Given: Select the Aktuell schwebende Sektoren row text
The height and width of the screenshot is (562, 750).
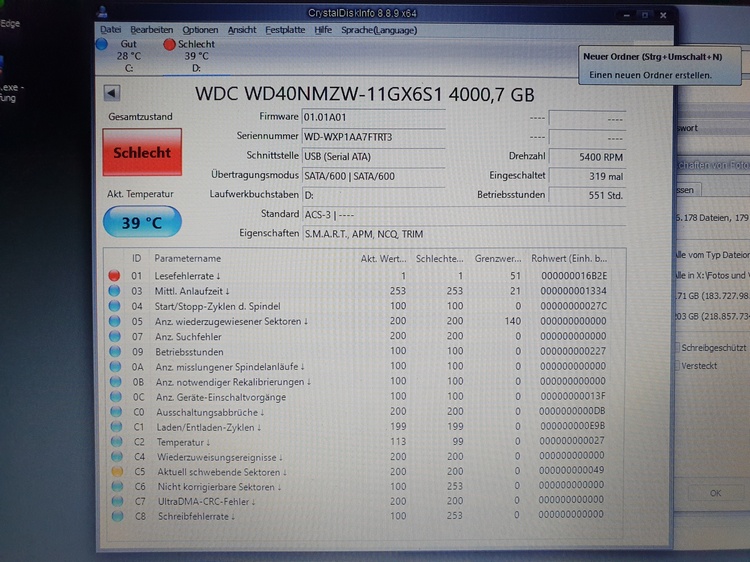Looking at the screenshot, I should pos(222,472).
